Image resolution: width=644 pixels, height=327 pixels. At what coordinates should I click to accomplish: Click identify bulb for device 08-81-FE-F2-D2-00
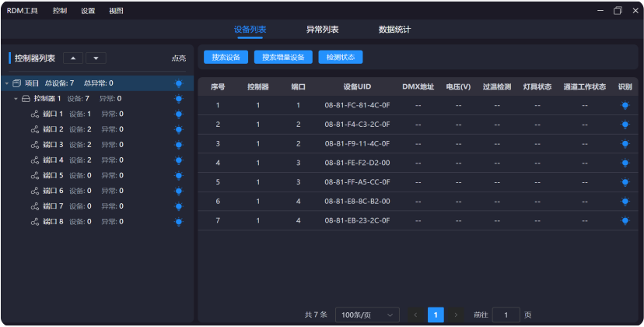pyautogui.click(x=624, y=163)
